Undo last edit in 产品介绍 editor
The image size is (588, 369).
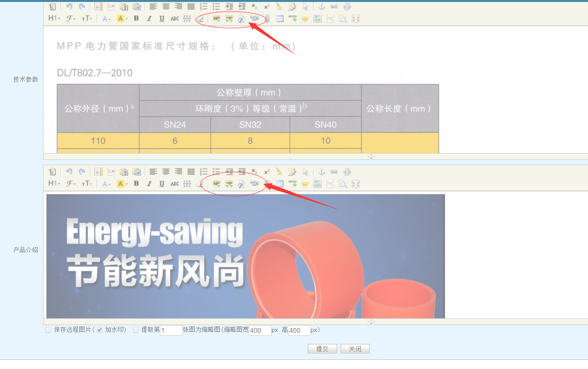tap(69, 171)
